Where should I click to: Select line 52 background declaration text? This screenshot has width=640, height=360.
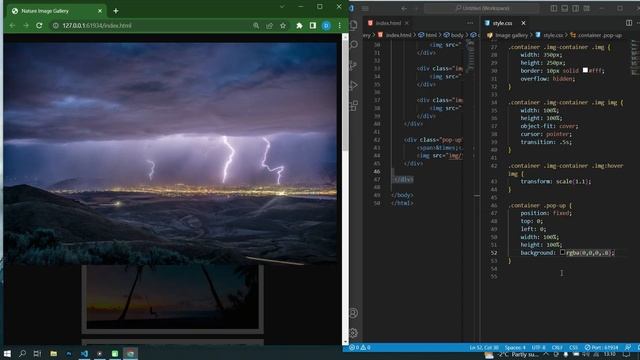click(567, 253)
